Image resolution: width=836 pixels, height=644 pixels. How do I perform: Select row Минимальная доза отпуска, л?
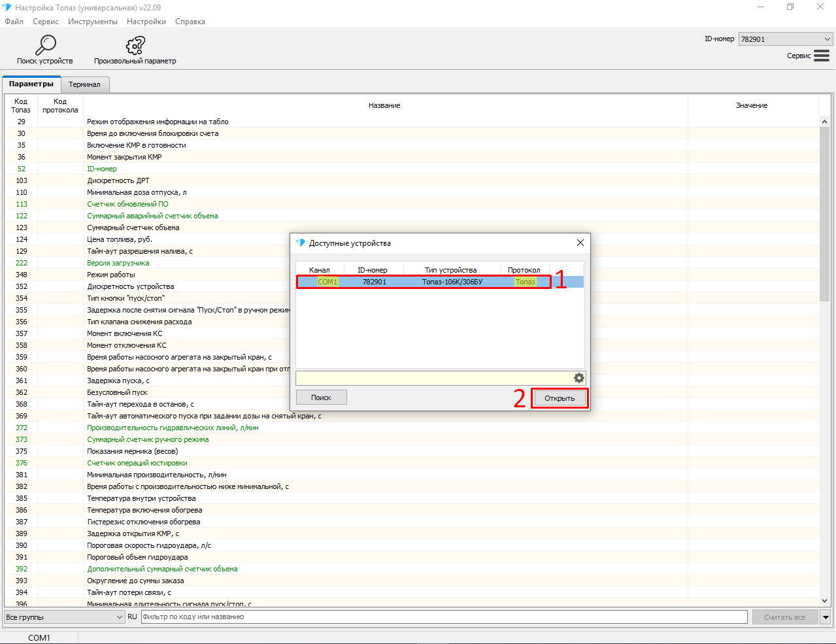(412, 192)
